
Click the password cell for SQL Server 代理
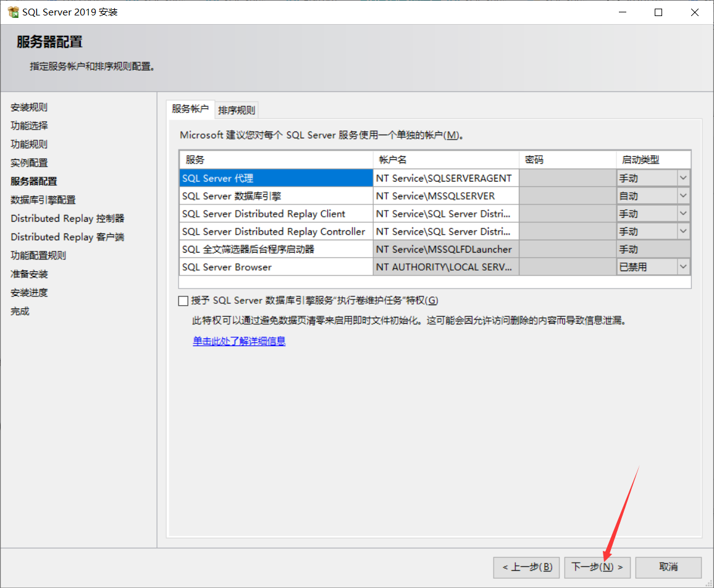tap(568, 178)
